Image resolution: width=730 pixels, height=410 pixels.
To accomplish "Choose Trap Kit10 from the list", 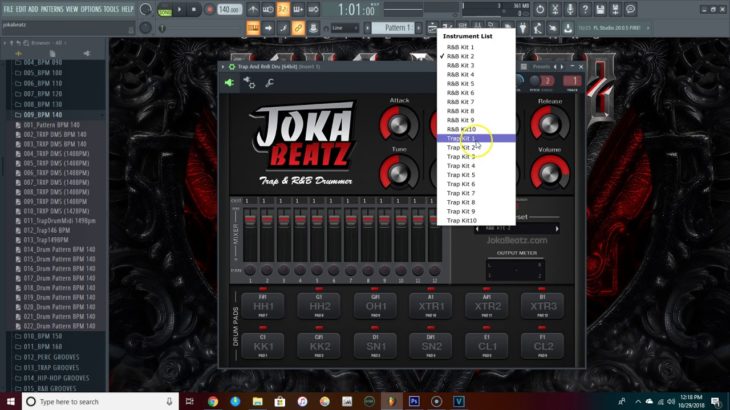I will tap(476, 221).
